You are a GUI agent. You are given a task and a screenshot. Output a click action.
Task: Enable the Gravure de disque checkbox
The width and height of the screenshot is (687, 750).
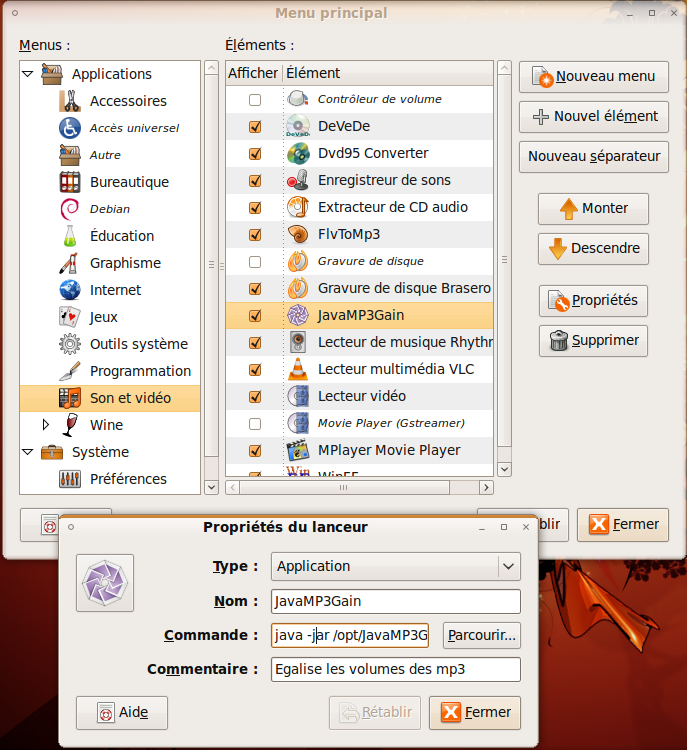pos(255,262)
